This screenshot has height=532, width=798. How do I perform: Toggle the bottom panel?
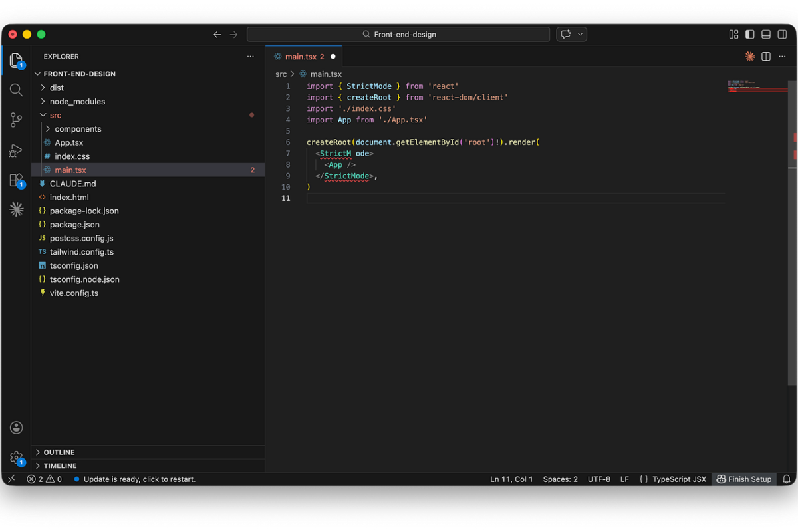click(x=766, y=35)
